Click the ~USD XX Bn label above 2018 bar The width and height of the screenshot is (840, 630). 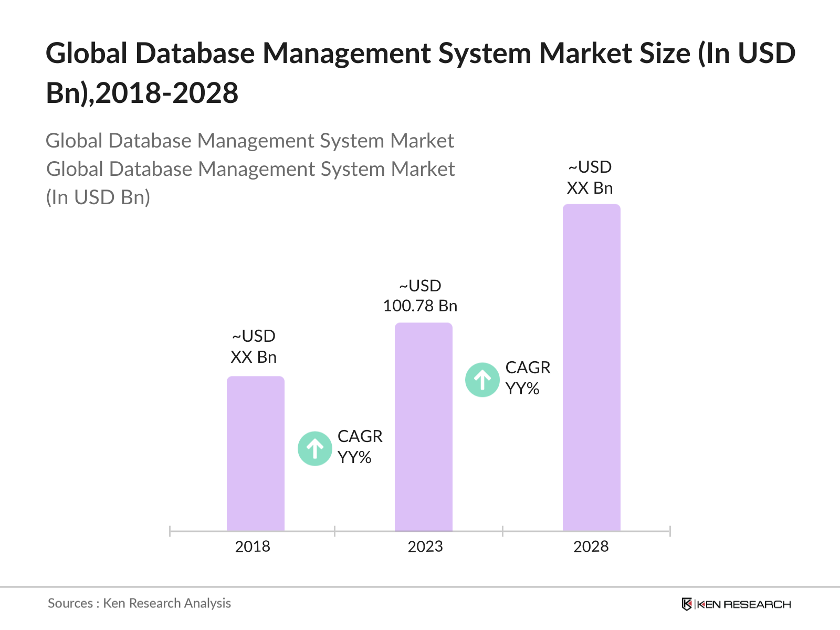254,346
